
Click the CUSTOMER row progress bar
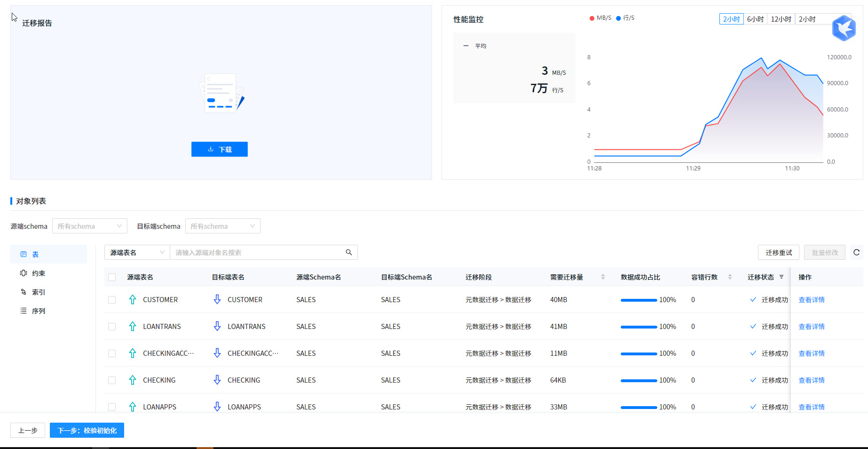pyautogui.click(x=639, y=300)
